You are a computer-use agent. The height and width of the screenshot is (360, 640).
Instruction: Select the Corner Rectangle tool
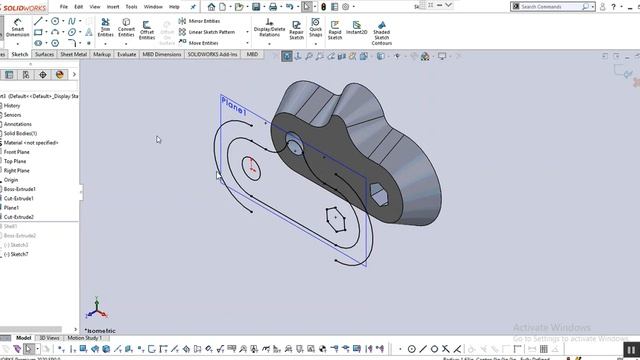[38, 32]
